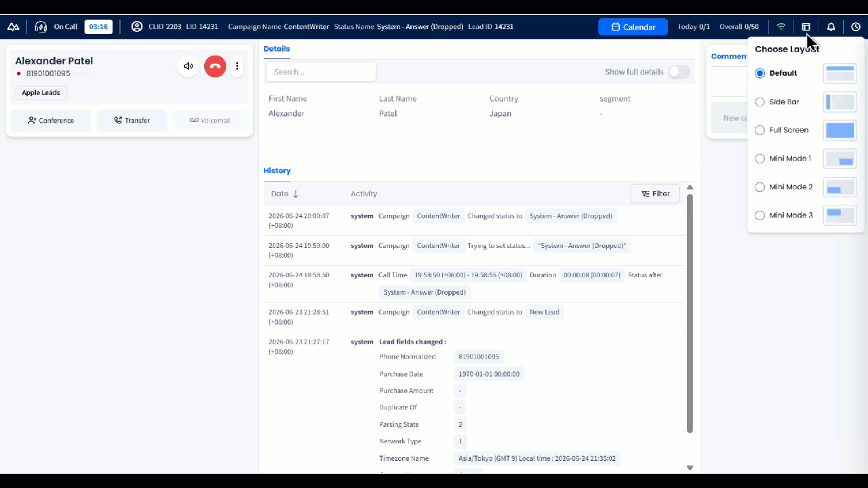The image size is (868, 488).
Task: Click the Activity column header
Action: (363, 194)
